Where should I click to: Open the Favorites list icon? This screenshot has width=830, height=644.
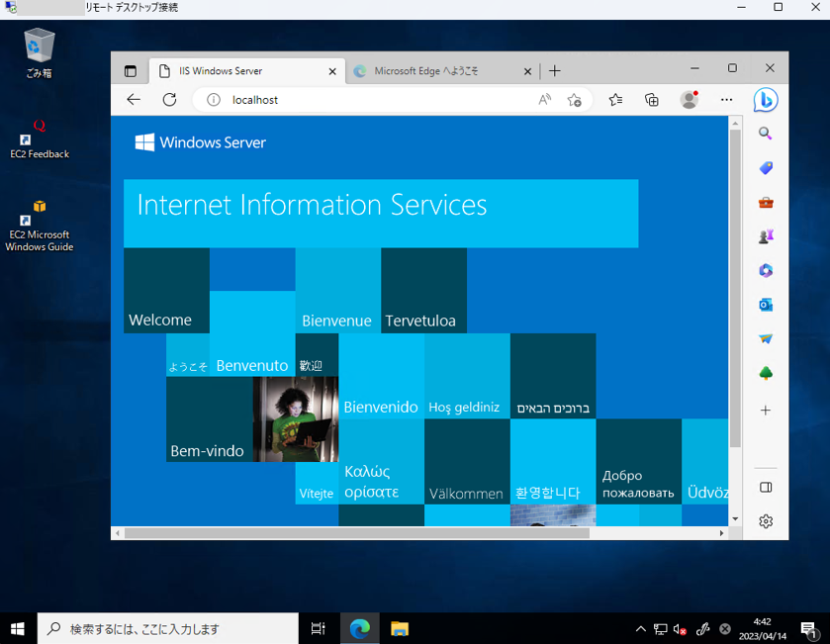(615, 100)
